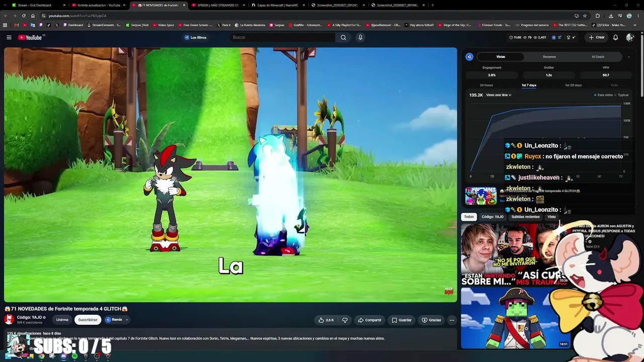Open Chrome from the taskbar
The image size is (644, 362).
(41, 356)
